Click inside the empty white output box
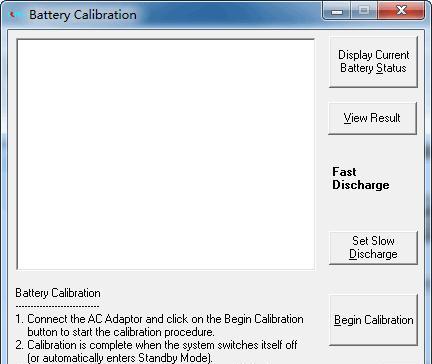Image resolution: width=432 pixels, height=364 pixels. tap(165, 154)
